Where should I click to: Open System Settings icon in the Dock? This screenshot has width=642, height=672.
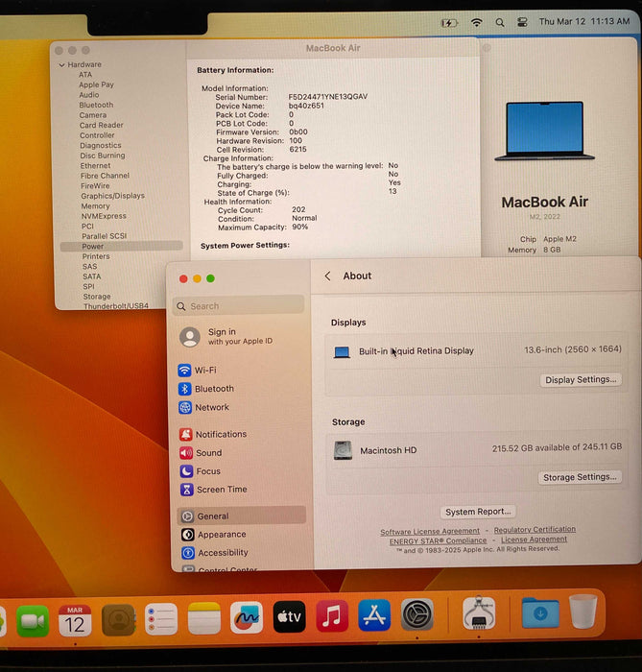tap(417, 614)
